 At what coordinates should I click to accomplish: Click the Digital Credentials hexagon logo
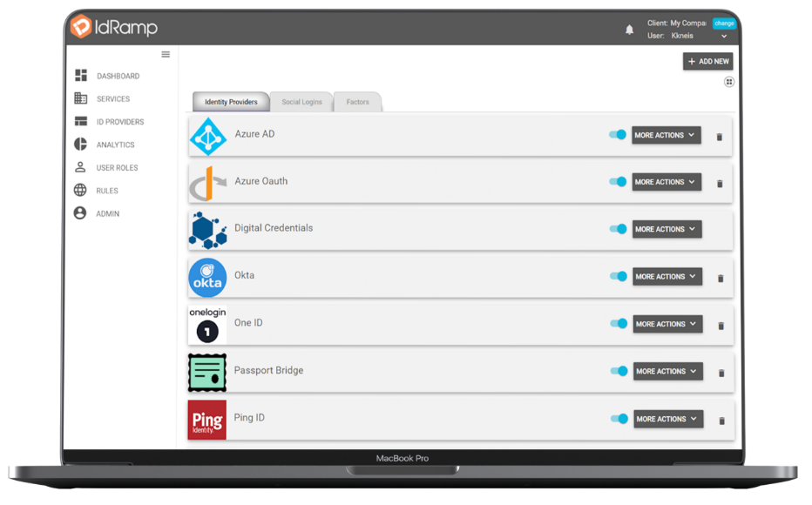coord(207,230)
